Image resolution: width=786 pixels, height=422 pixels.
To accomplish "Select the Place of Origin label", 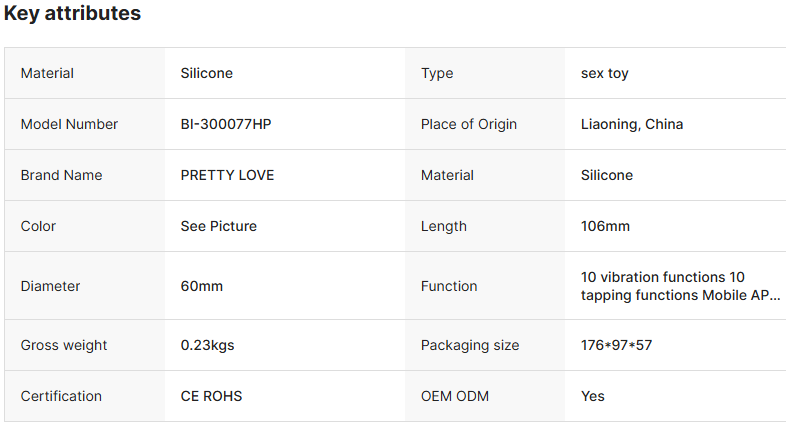I will click(x=469, y=124).
